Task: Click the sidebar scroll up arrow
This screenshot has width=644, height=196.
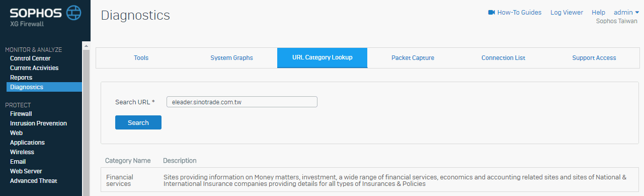Action: [86, 46]
